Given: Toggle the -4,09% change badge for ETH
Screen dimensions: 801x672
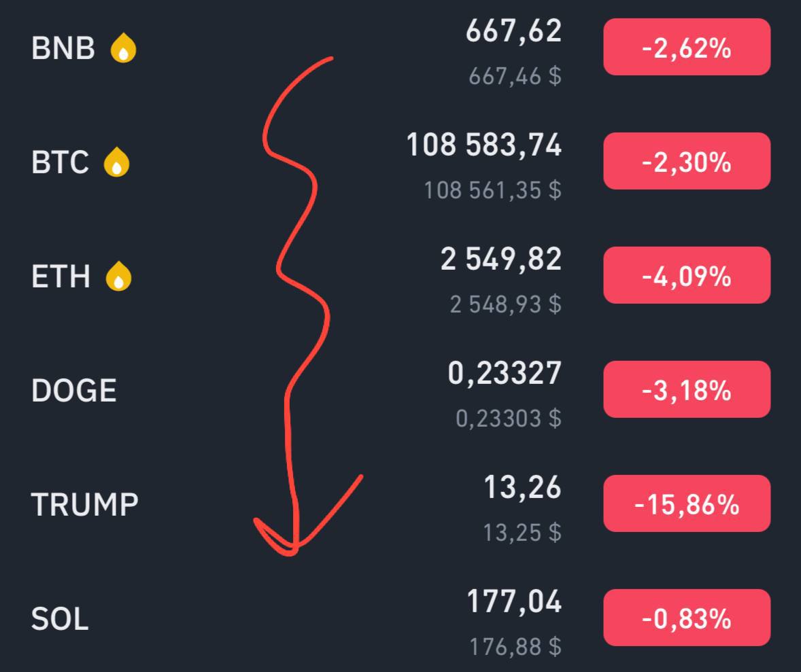Looking at the screenshot, I should tap(687, 276).
